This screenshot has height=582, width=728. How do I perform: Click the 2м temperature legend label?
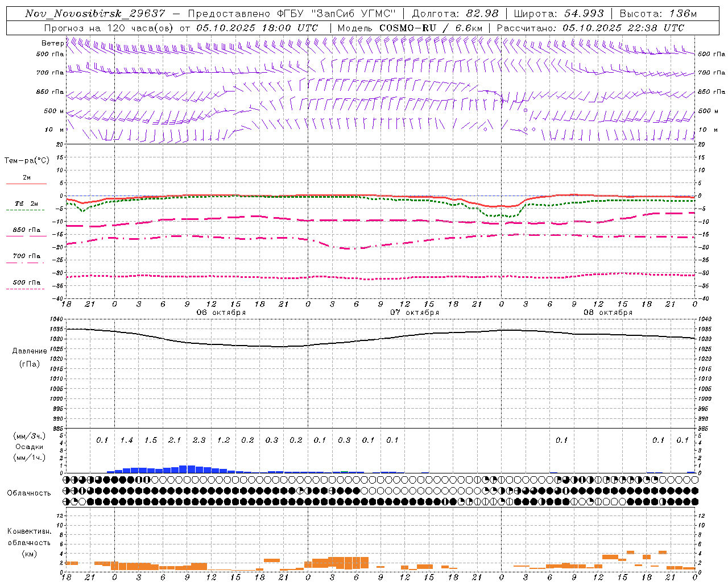click(27, 177)
